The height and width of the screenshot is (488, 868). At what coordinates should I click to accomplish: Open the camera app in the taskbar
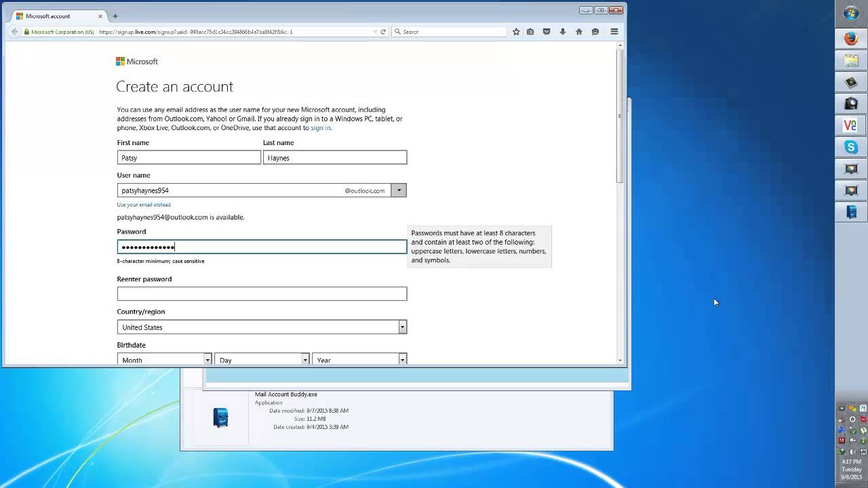click(x=851, y=104)
